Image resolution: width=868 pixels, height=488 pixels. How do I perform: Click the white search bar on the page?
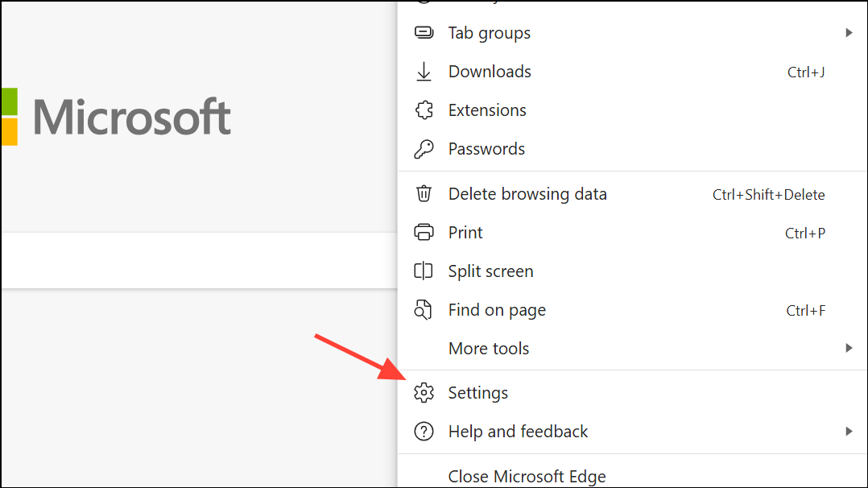click(x=200, y=260)
